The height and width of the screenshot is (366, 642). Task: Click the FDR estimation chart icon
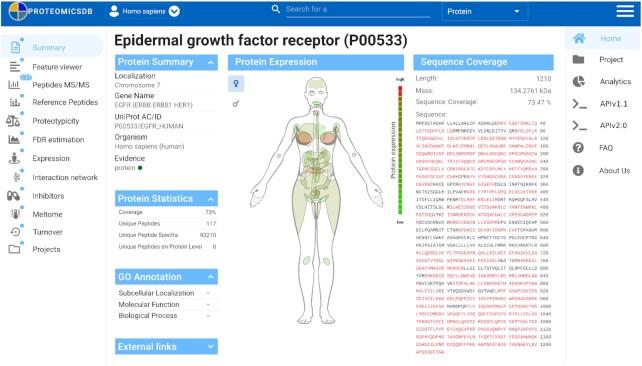(14, 140)
